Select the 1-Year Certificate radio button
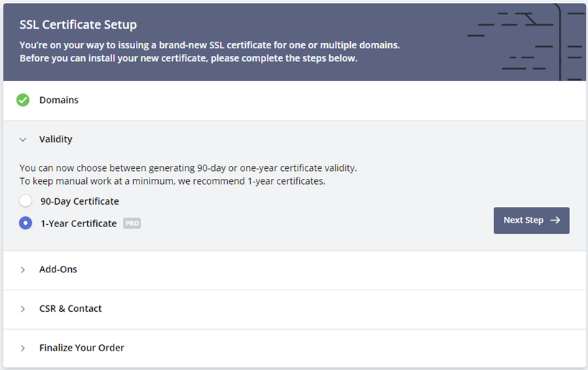The image size is (588, 370). click(x=26, y=223)
